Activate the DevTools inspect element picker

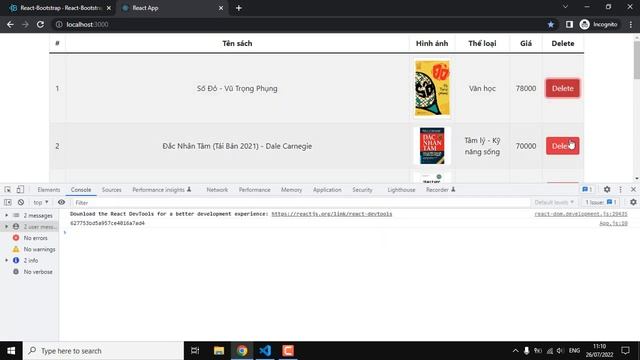coord(8,189)
